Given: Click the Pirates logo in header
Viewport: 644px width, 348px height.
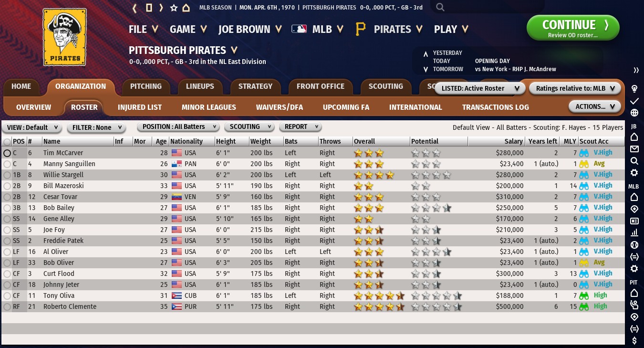Looking at the screenshot, I should pos(65,37).
